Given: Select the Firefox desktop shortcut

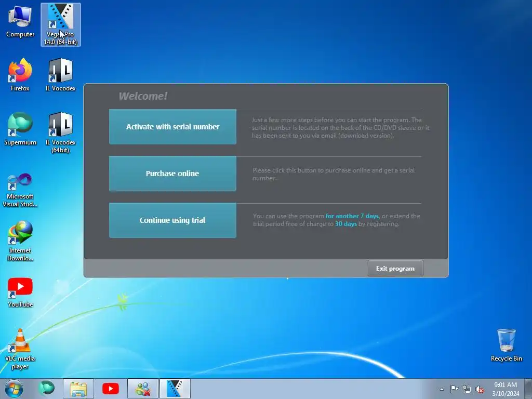Looking at the screenshot, I should pyautogui.click(x=20, y=75).
